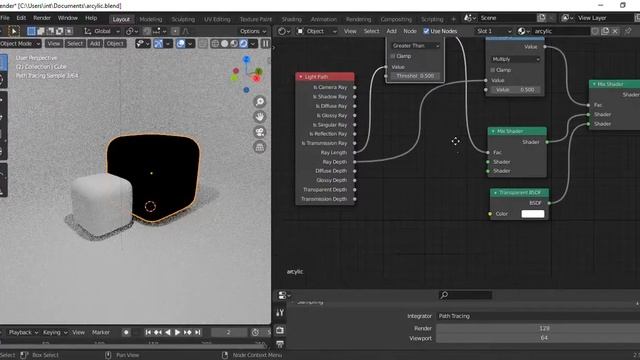
Task: Toggle the camera view icon
Action: tap(260, 132)
